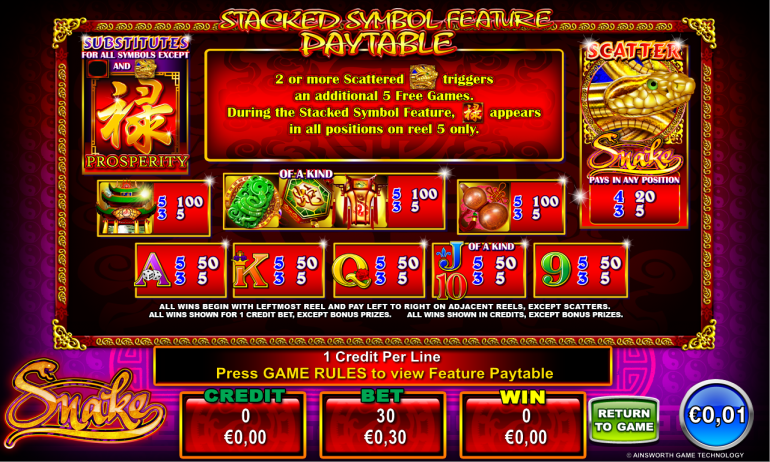This screenshot has width=770, height=462.
Task: Click the Return to Game button
Action: pos(624,420)
